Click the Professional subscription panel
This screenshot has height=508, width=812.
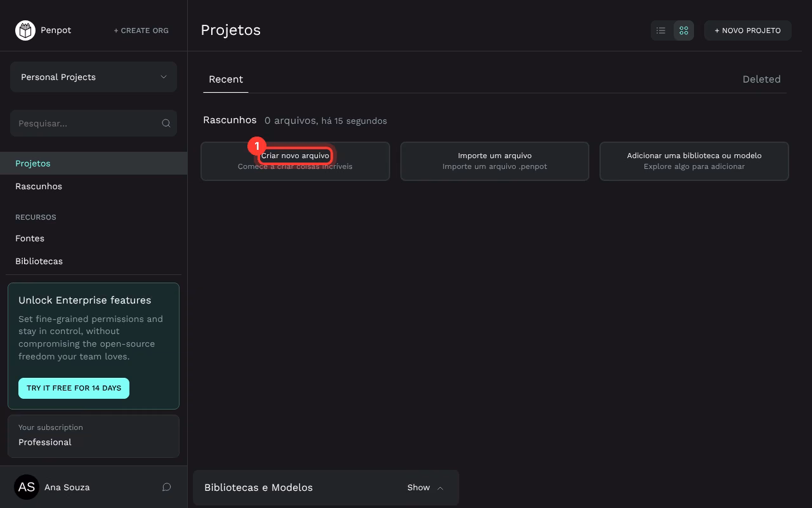coord(93,436)
